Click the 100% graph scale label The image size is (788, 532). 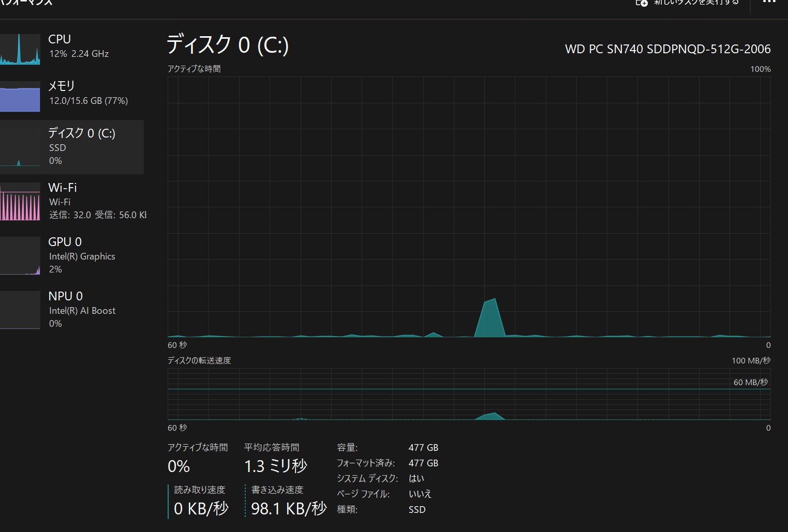tap(761, 69)
